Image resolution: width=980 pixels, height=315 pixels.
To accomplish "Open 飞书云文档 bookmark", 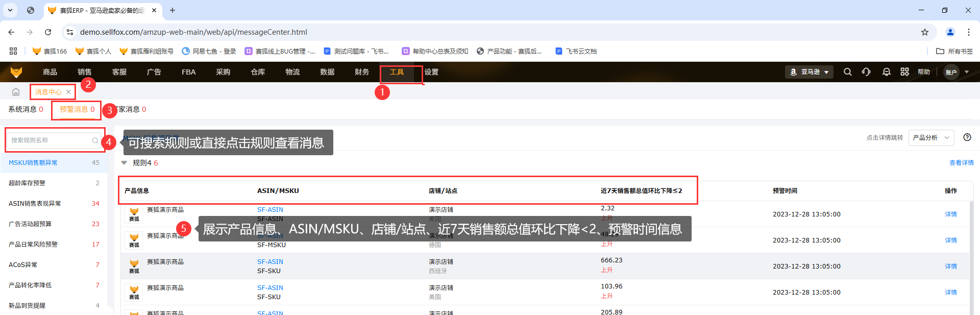I will (x=576, y=51).
